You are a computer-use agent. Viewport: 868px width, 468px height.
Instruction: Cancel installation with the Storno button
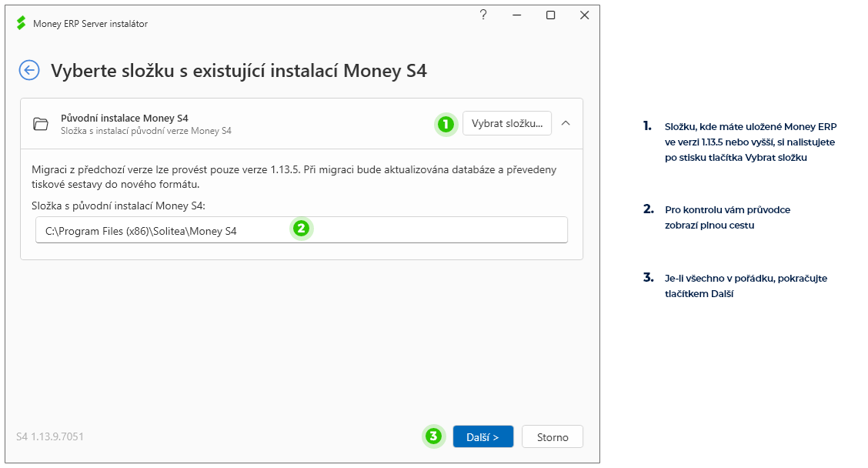point(553,436)
